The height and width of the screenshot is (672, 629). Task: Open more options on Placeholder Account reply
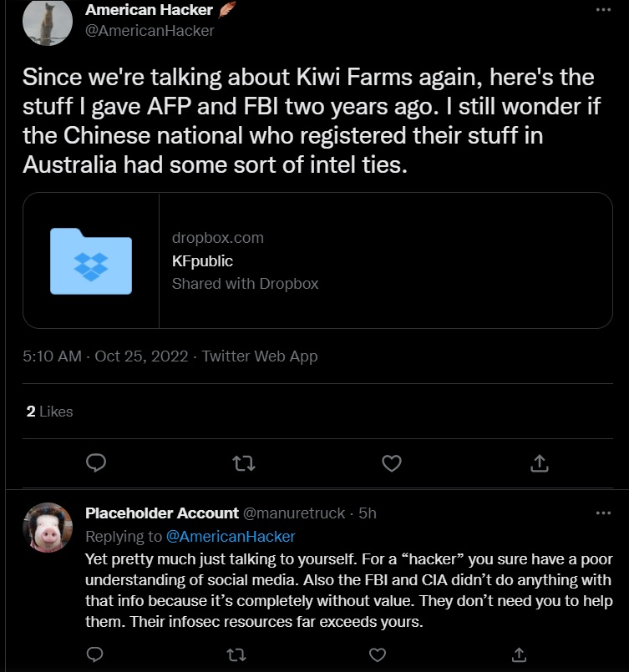(x=603, y=513)
